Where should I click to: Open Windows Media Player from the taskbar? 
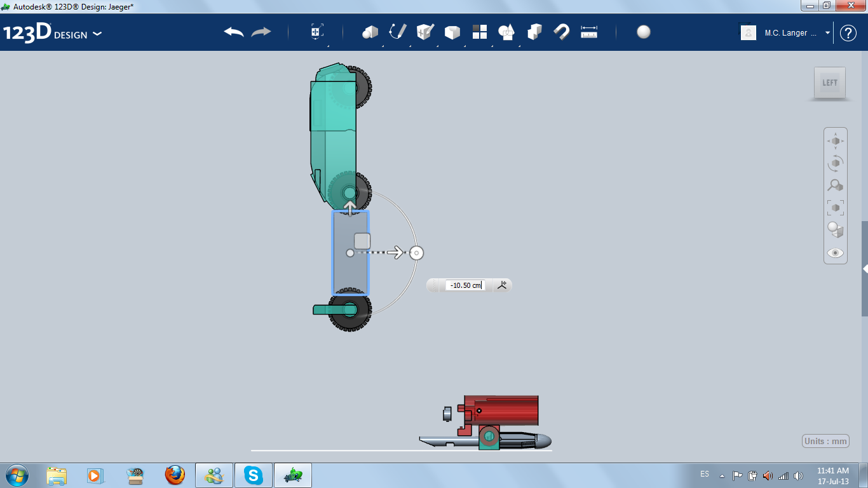click(x=95, y=475)
